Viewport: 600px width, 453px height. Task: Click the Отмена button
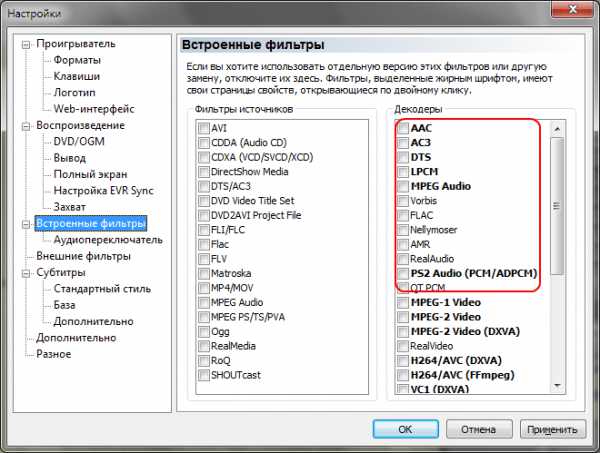(x=479, y=429)
